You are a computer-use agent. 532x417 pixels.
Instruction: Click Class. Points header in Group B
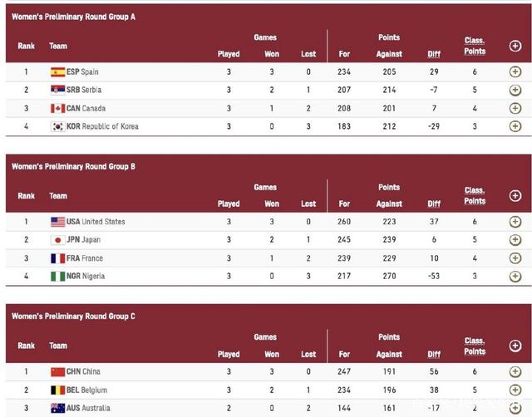pyautogui.click(x=475, y=196)
